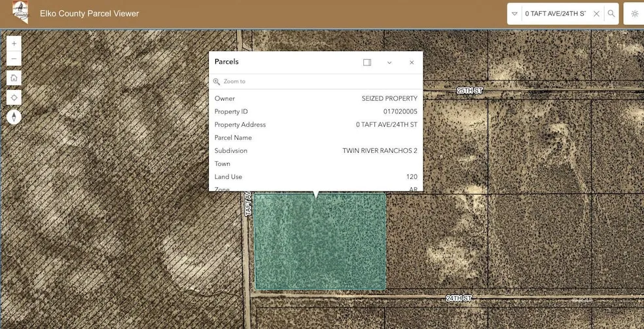This screenshot has width=644, height=329.
Task: Click the zoom out minus button
Action: [14, 58]
